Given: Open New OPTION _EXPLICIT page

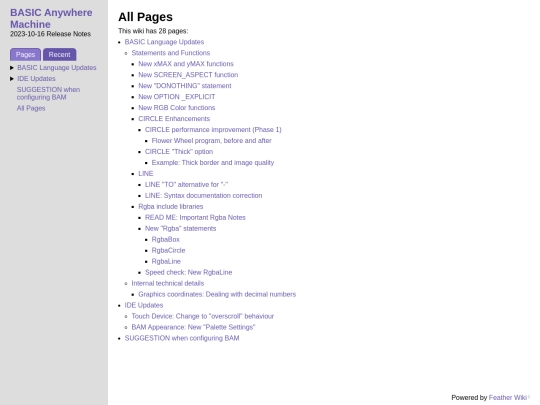Looking at the screenshot, I should 177,97.
